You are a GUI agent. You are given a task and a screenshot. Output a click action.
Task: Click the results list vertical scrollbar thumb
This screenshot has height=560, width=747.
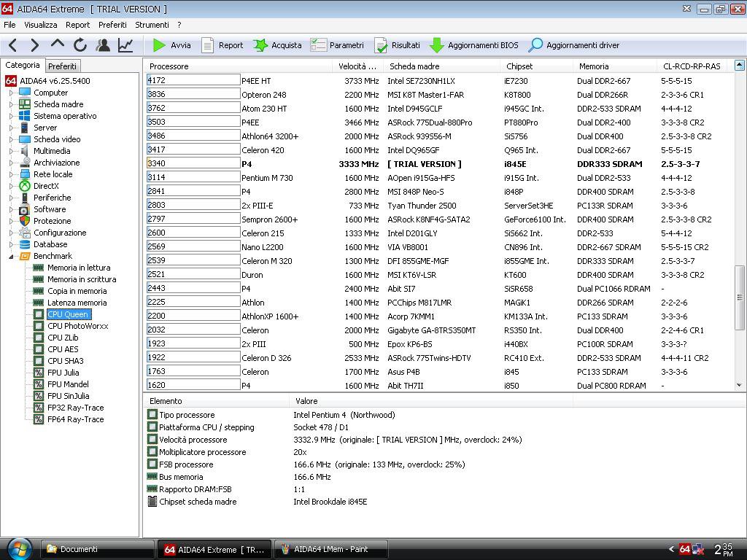coord(739,297)
